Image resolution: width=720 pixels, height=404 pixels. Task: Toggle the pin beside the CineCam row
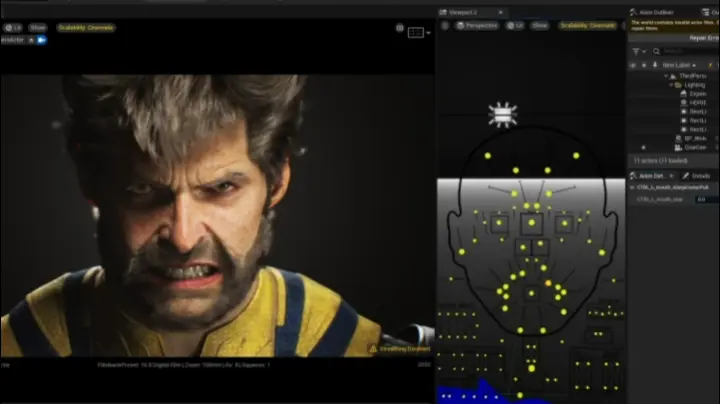point(643,147)
